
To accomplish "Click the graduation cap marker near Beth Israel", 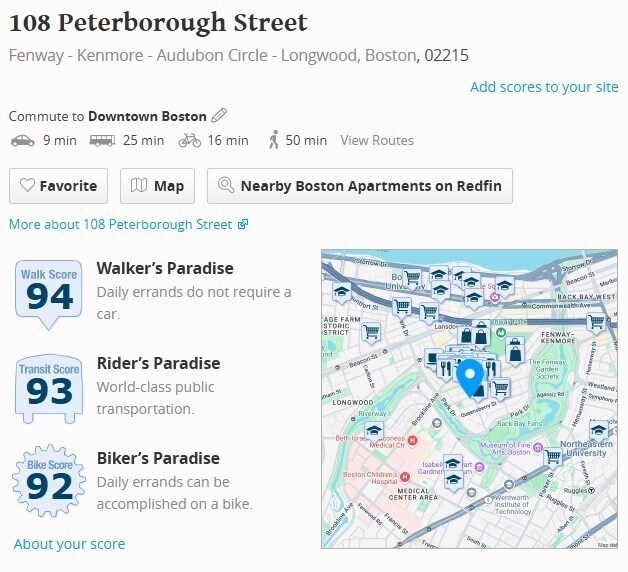I will coord(374,432).
